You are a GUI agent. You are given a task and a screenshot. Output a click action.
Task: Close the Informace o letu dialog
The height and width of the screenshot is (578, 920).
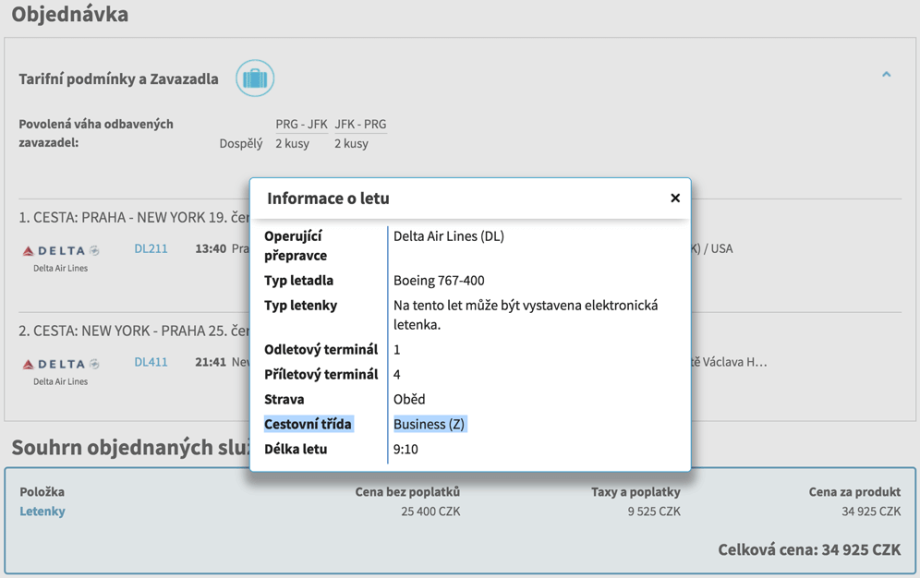[675, 198]
